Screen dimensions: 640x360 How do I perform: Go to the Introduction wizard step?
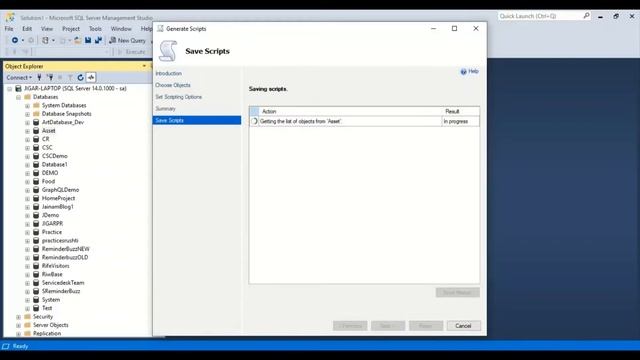(x=169, y=73)
